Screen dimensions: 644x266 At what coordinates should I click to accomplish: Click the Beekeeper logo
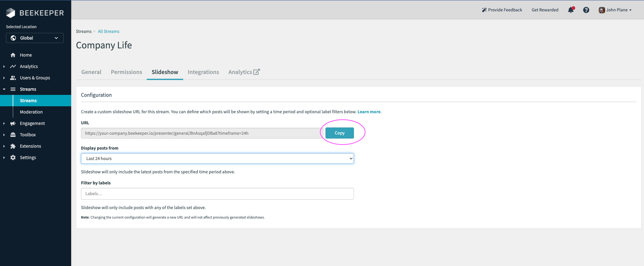[35, 13]
